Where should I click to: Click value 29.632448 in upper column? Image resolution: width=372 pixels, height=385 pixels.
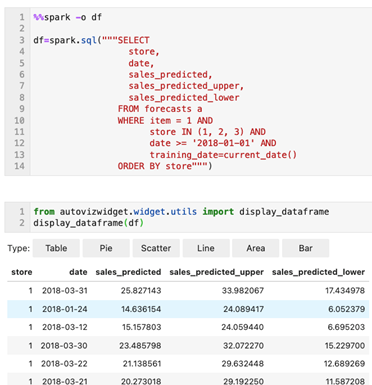click(243, 364)
